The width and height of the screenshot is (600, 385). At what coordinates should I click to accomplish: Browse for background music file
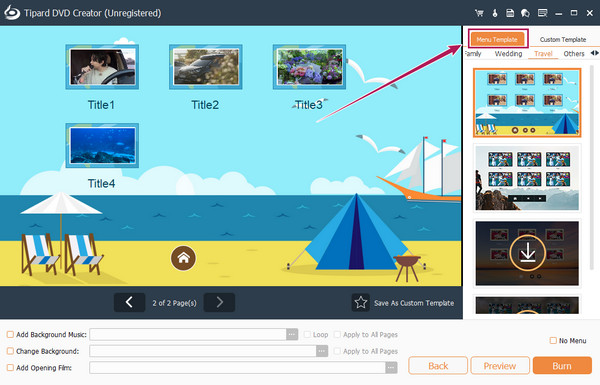292,334
